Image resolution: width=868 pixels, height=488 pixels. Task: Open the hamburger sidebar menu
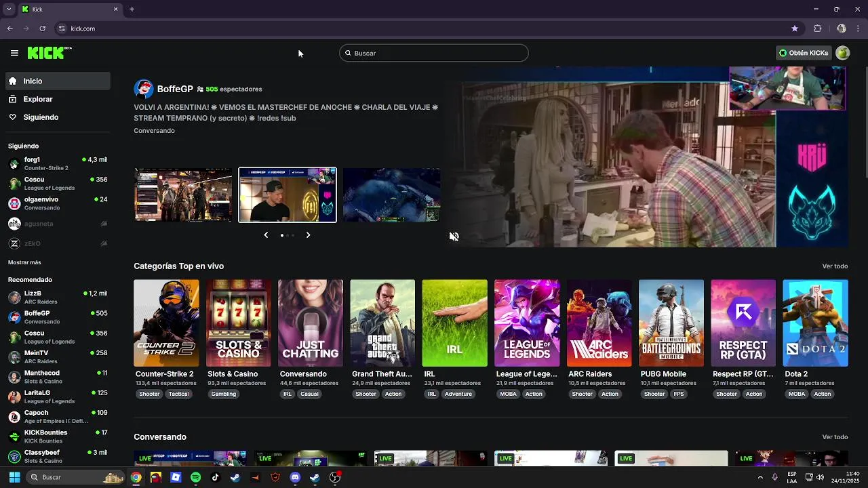14,53
